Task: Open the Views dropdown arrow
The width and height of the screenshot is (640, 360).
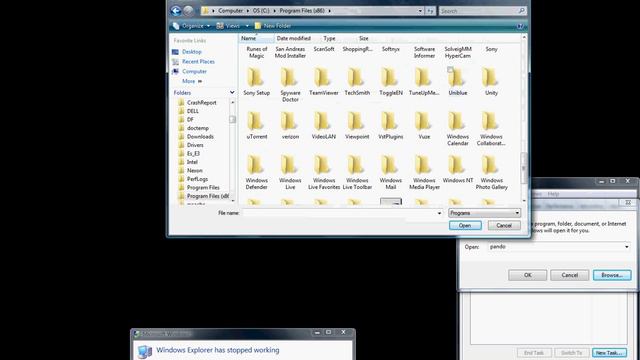Action: (x=247, y=26)
